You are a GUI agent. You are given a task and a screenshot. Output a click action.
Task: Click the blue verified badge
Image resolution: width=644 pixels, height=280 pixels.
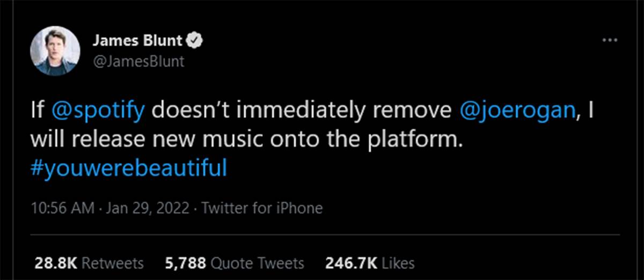click(195, 40)
